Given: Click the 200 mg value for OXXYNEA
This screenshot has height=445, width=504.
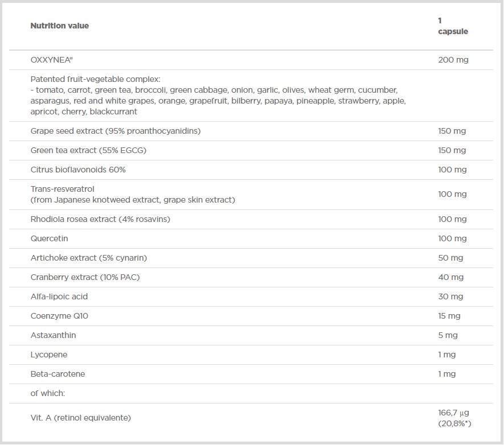Looking at the screenshot, I should tap(453, 60).
